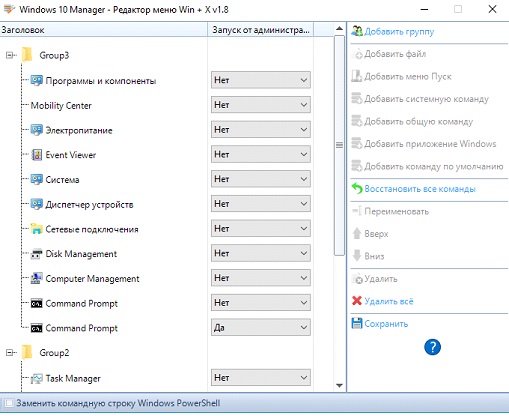Click Удалить всё link
The height and width of the screenshot is (416, 509).
pyautogui.click(x=389, y=301)
